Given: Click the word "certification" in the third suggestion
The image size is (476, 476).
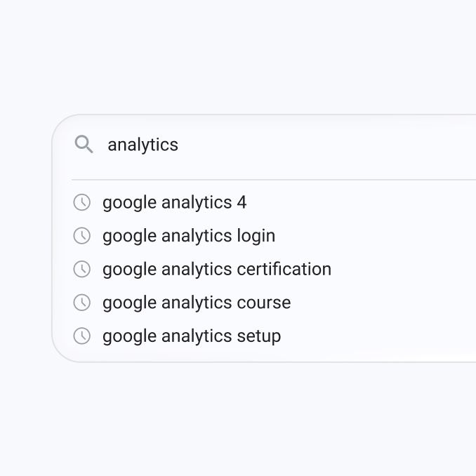Looking at the screenshot, I should pos(284,269).
